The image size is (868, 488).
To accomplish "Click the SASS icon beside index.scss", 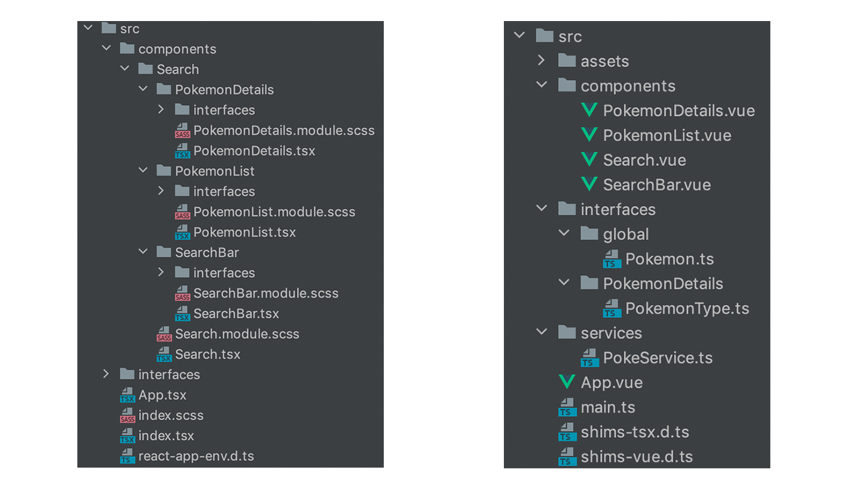I will 127,415.
